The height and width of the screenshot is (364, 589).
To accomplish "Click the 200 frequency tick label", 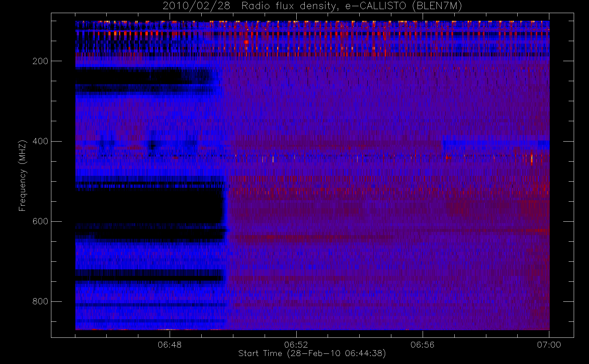I will tap(40, 61).
